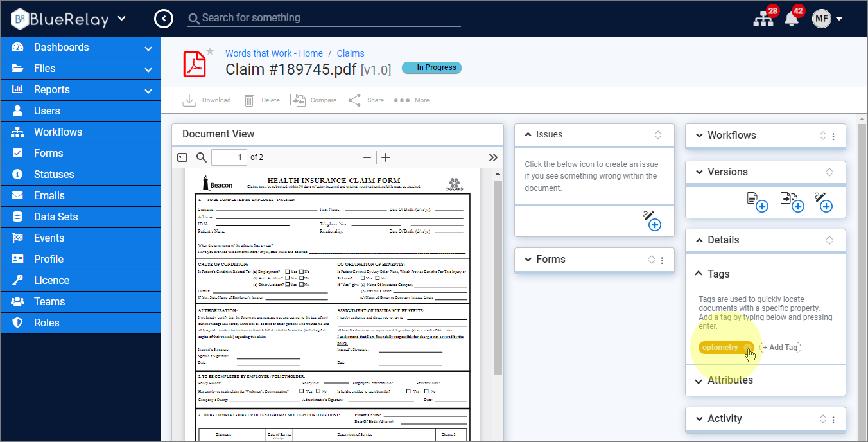Image resolution: width=868 pixels, height=442 pixels.
Task: Expand the Attributes section
Action: tap(699, 380)
